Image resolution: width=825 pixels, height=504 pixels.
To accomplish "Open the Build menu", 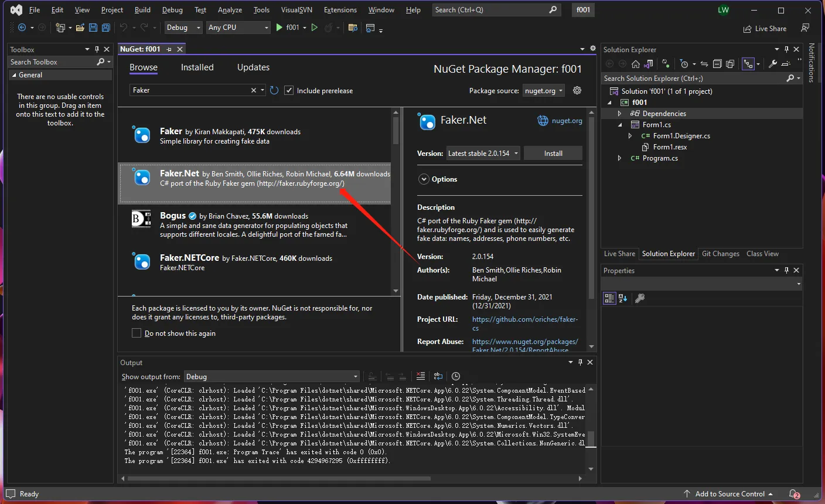I will click(142, 10).
